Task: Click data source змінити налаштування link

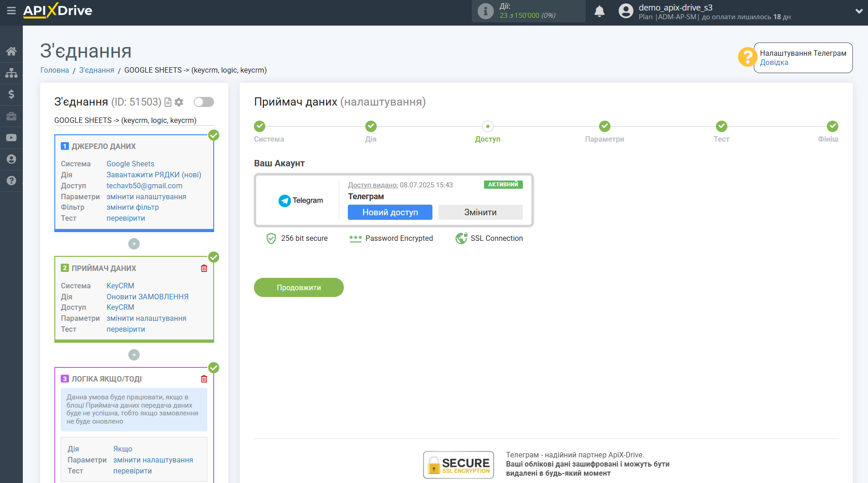Action: point(147,196)
